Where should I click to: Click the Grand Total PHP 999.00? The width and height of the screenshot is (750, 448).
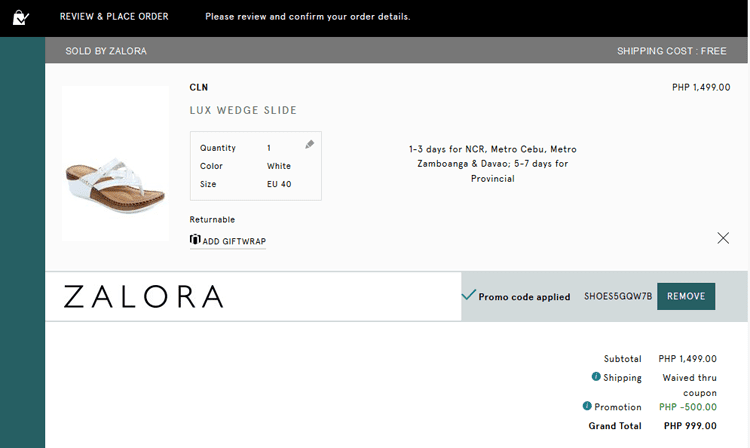pos(690,426)
